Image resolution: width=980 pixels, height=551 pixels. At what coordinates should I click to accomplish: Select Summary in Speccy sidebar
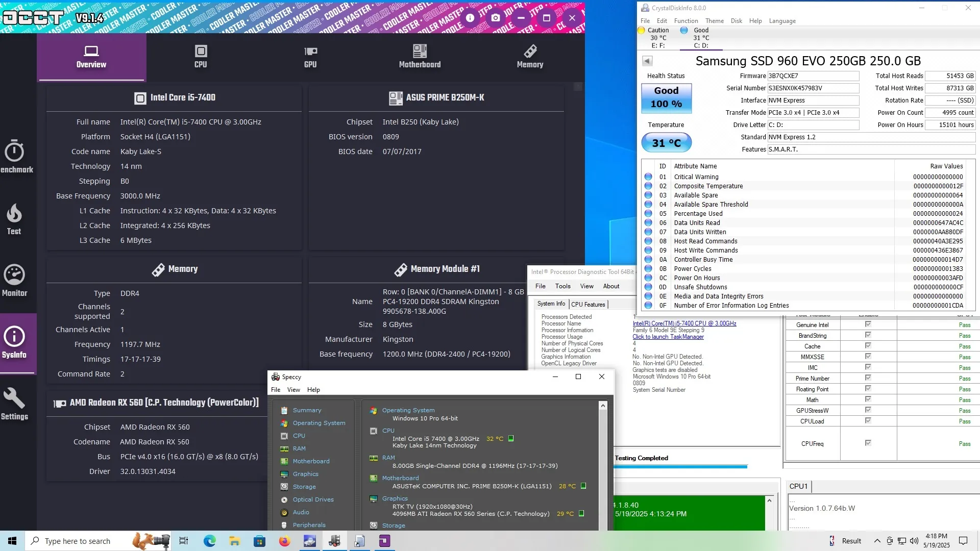coord(307,410)
